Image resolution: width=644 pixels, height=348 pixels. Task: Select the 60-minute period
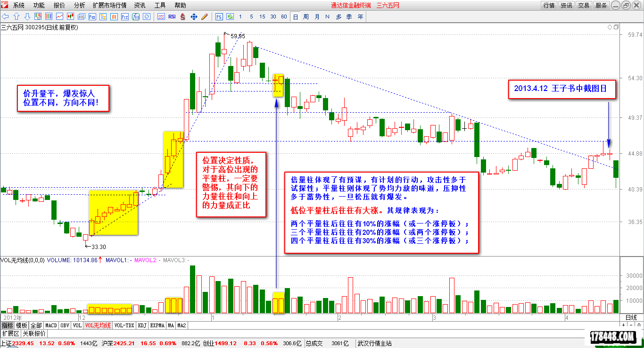pyautogui.click(x=284, y=17)
